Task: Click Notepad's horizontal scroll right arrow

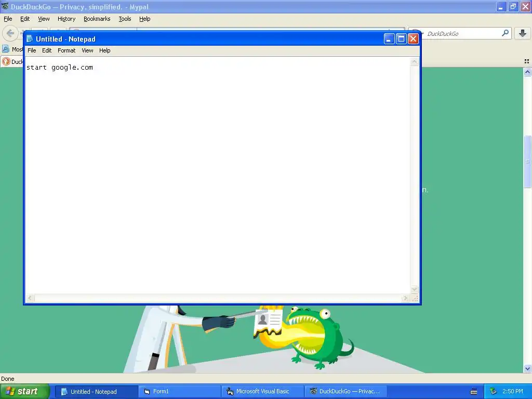Action: pyautogui.click(x=405, y=298)
